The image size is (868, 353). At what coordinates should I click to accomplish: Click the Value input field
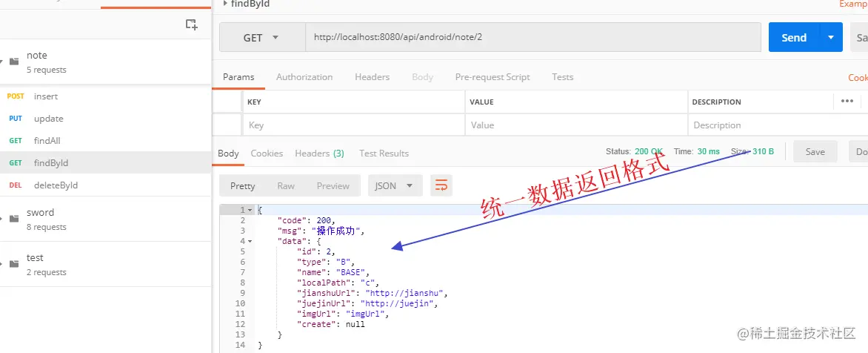click(x=576, y=125)
